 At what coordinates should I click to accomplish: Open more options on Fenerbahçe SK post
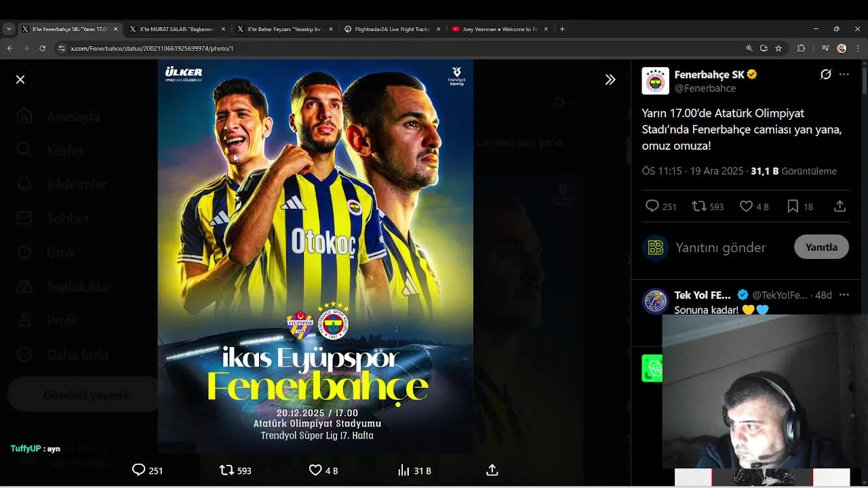pos(844,75)
